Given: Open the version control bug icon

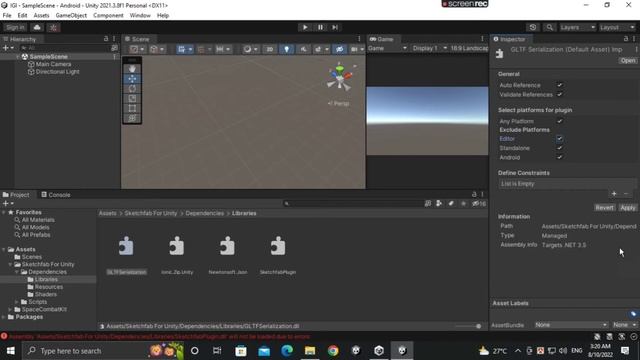Looking at the screenshot, I should 53,27.
